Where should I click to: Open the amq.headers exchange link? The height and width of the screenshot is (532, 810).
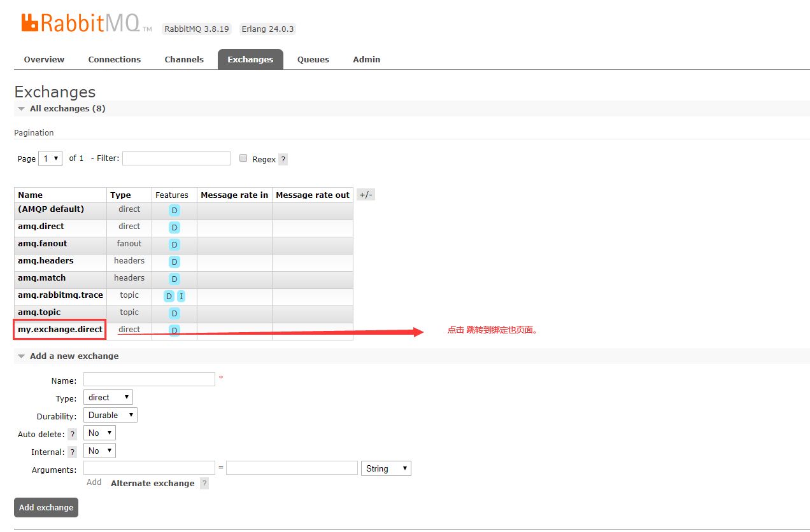tap(45, 261)
